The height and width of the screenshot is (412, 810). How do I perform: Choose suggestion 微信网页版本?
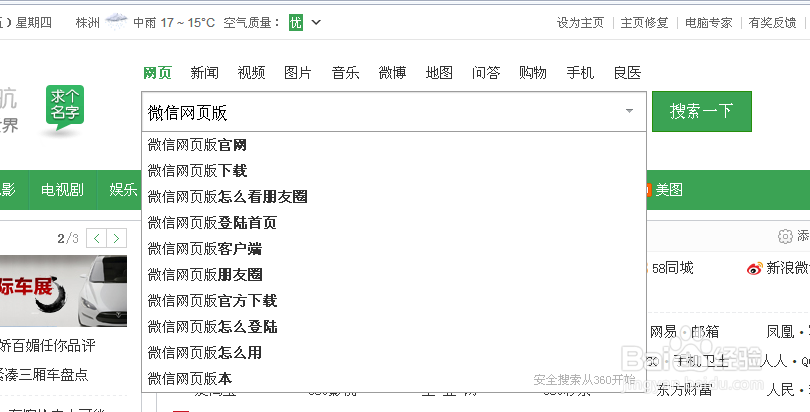[394, 379]
